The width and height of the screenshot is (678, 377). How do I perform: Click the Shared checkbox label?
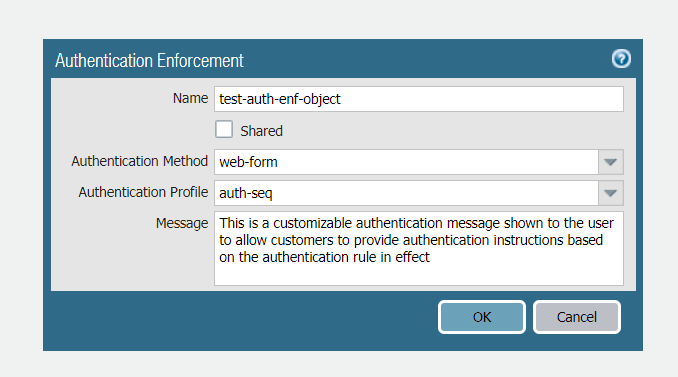point(261,131)
